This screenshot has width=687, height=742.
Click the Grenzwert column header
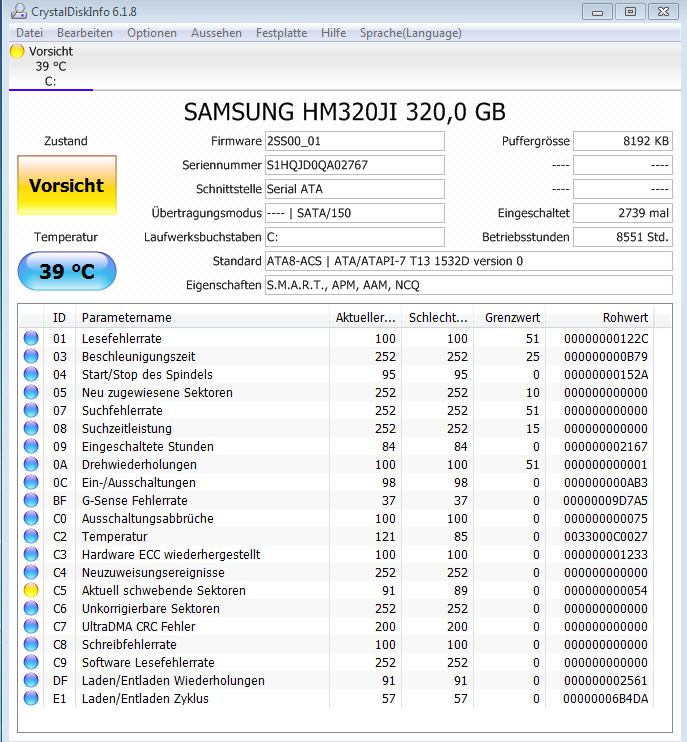(510, 318)
